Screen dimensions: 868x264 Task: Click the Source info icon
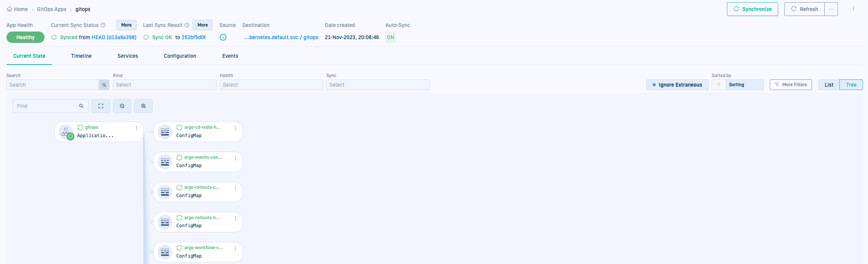223,37
